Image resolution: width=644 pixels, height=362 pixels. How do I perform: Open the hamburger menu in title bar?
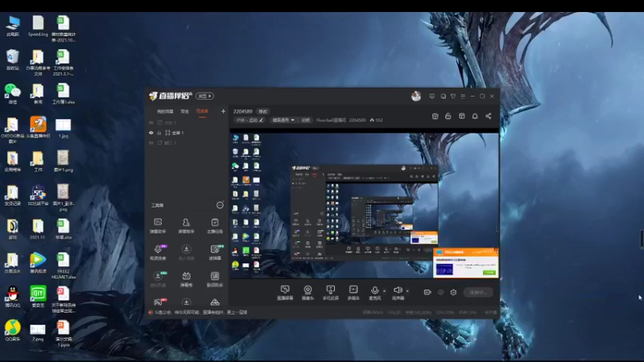[x=463, y=96]
